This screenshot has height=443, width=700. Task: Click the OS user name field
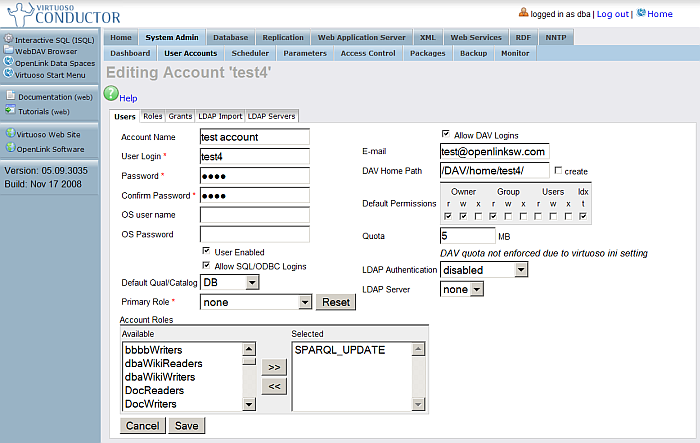click(255, 215)
